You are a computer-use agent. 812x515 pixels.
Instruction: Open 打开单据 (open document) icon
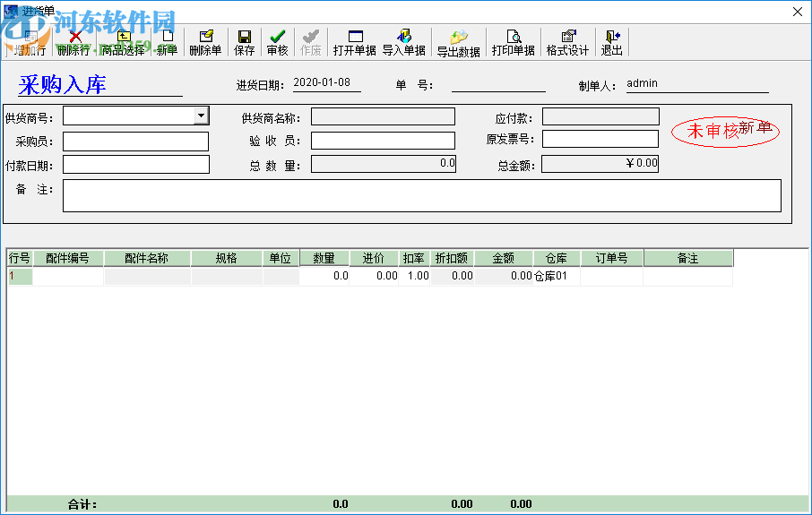[355, 36]
